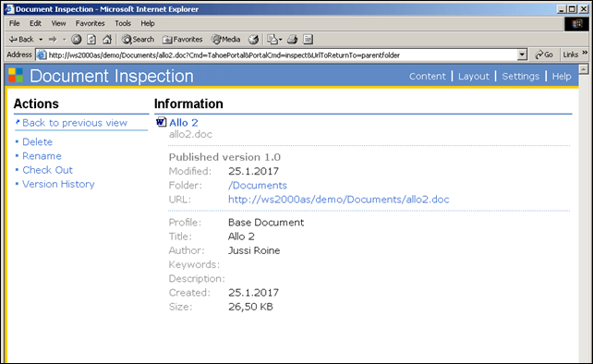Click the Mail toolbar icon
The width and height of the screenshot is (593, 364).
pos(272,40)
